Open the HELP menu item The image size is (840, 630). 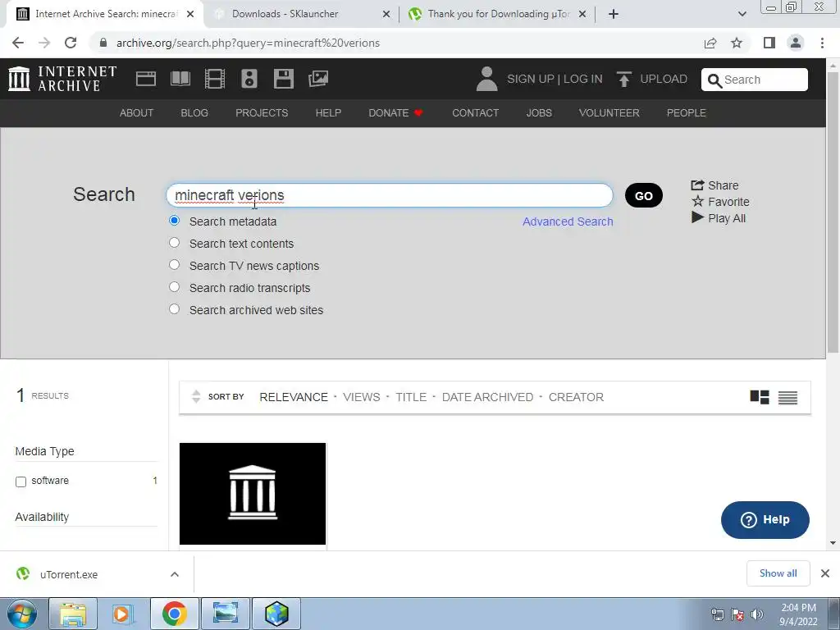click(328, 113)
